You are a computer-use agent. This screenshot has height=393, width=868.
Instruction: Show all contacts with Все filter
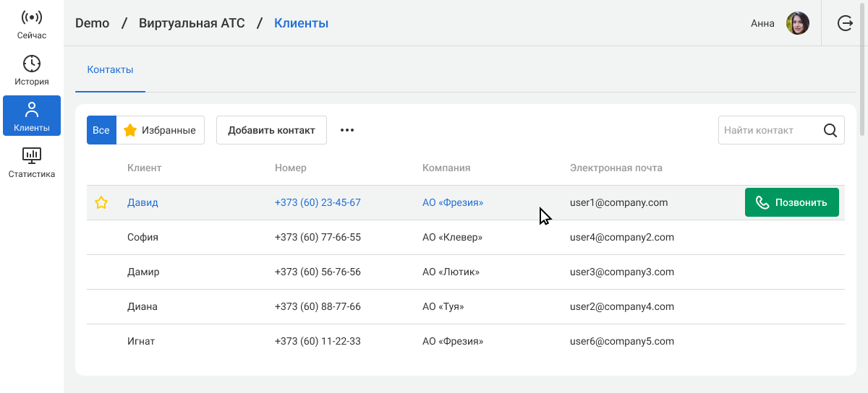pos(101,131)
